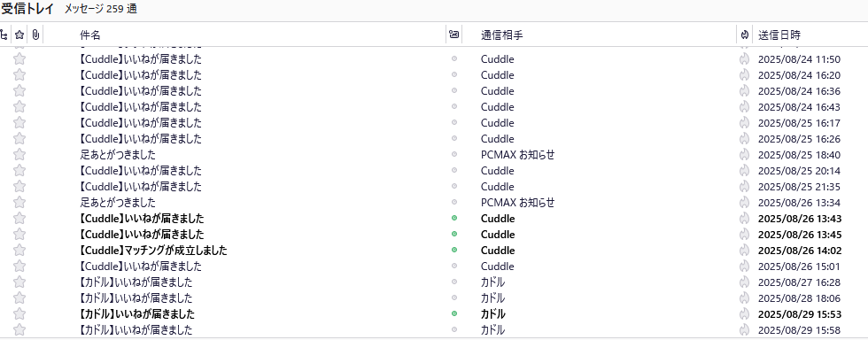Sort the list by 件名 column header

tap(90, 35)
